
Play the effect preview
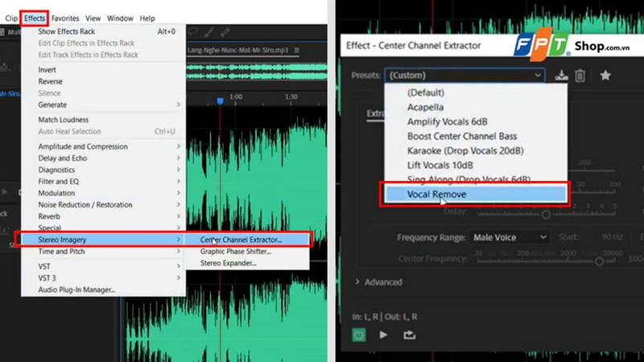(383, 335)
